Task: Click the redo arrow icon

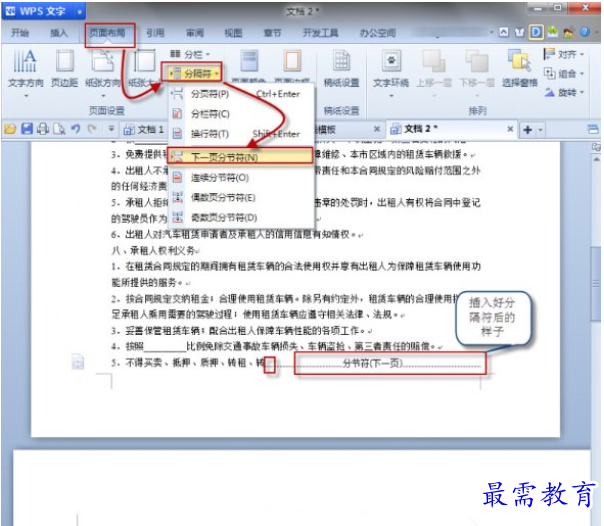Action: click(x=92, y=129)
